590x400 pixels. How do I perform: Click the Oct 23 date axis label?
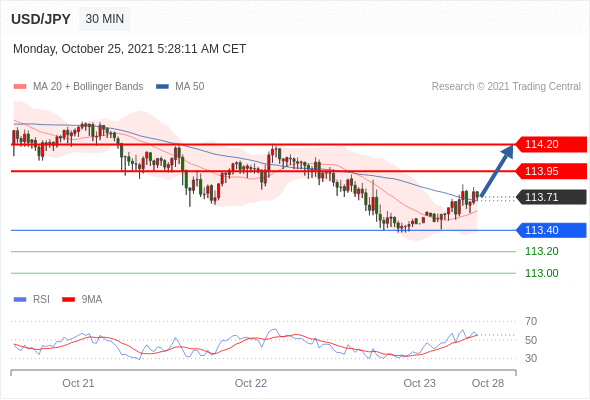pyautogui.click(x=420, y=383)
